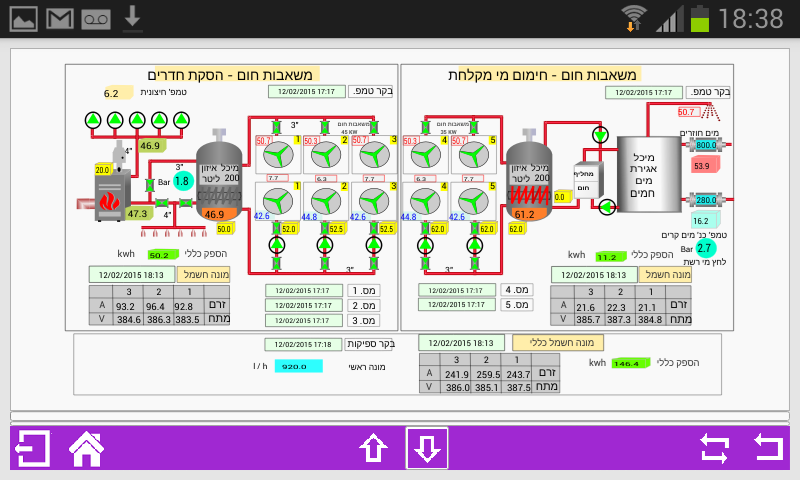
Task: Tap the up arrow navigation icon
Action: (373, 448)
